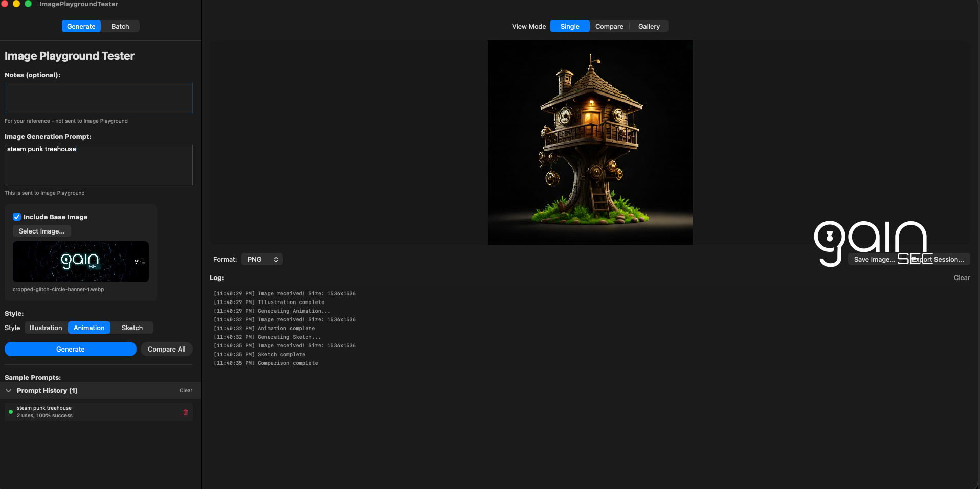Viewport: 980px width, 489px height.
Task: Click the Notes optional text field
Action: pyautogui.click(x=99, y=98)
